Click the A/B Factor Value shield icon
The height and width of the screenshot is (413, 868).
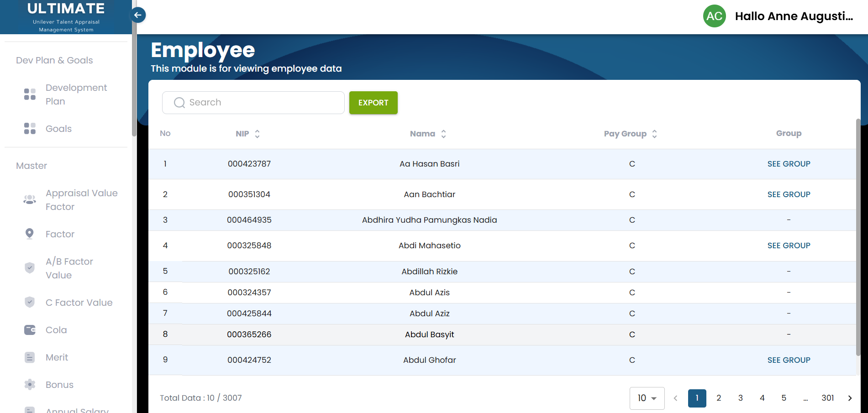pos(30,268)
